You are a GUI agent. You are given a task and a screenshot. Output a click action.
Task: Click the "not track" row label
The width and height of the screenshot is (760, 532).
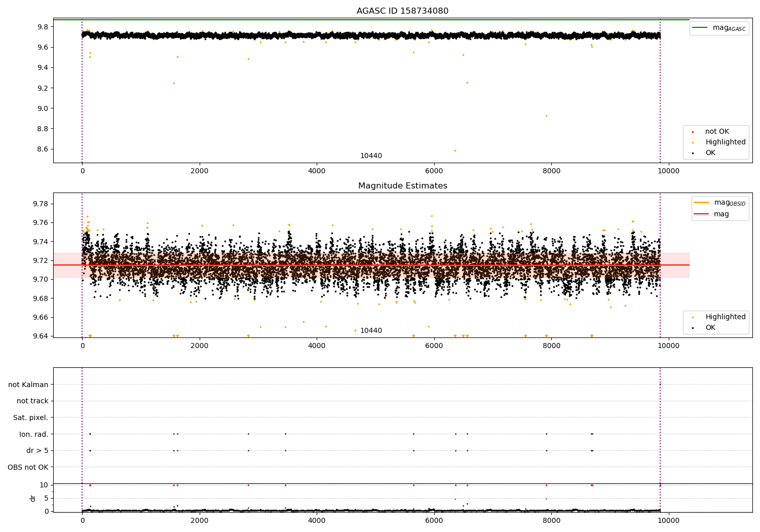pyautogui.click(x=32, y=401)
